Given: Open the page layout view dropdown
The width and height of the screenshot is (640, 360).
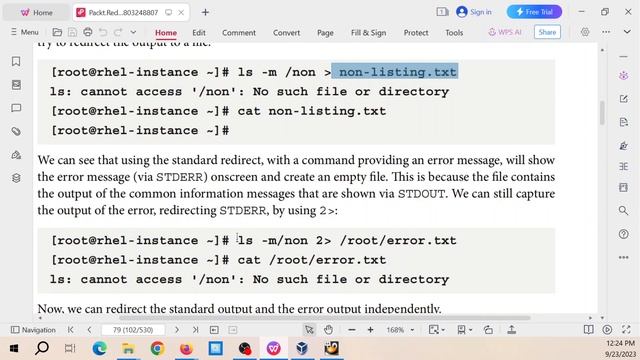Looking at the screenshot, I should 464,329.
